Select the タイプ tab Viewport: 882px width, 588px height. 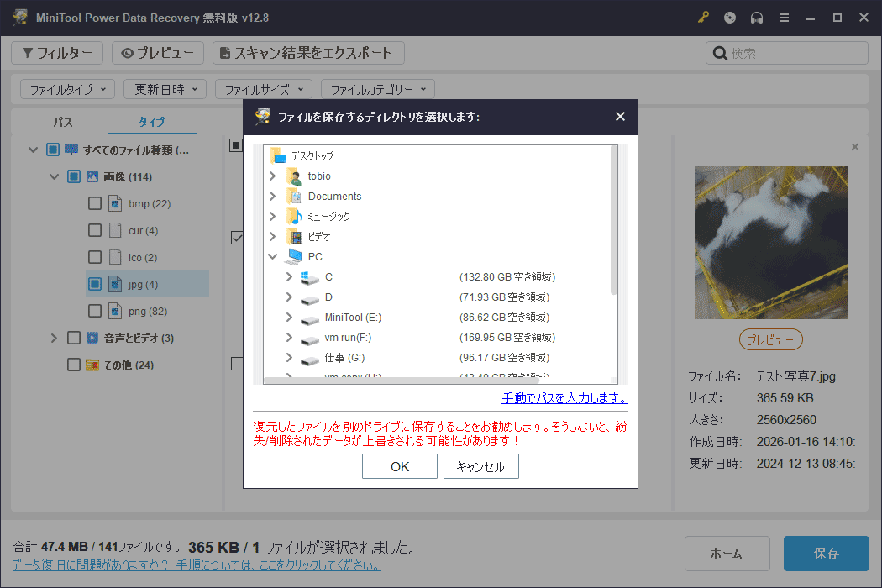point(151,122)
